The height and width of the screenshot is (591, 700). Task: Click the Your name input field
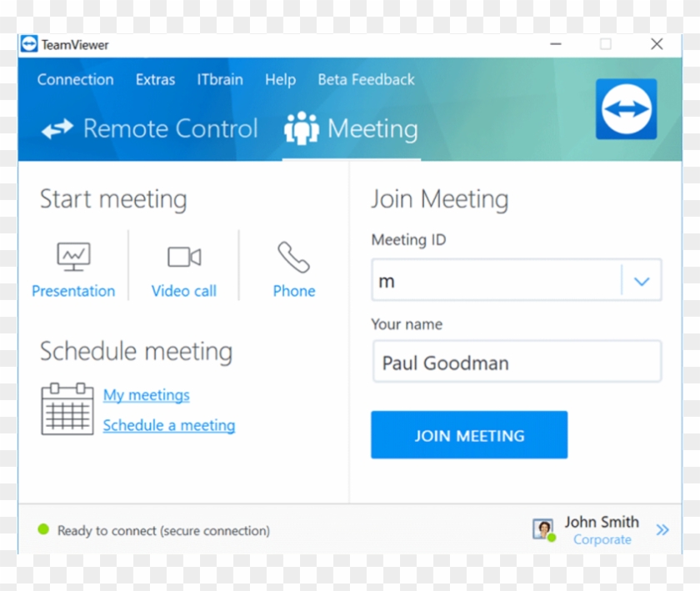(x=517, y=363)
